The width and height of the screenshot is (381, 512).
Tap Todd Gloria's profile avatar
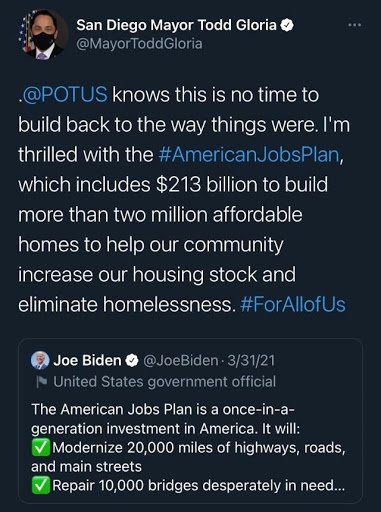(x=43, y=34)
